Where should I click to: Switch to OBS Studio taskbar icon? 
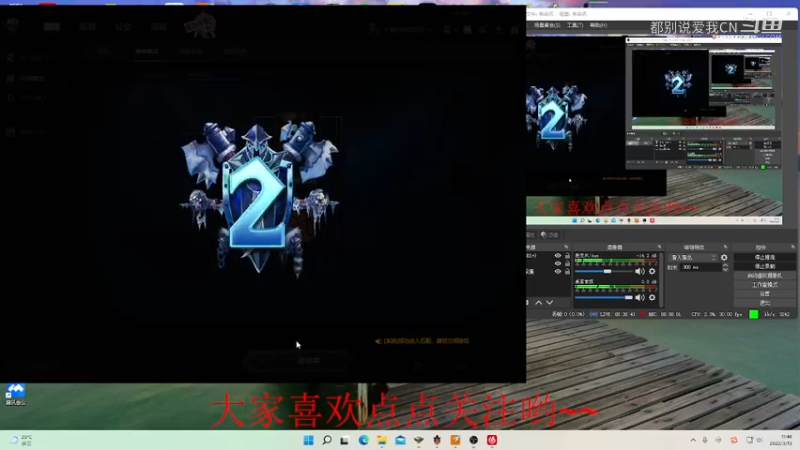473,440
